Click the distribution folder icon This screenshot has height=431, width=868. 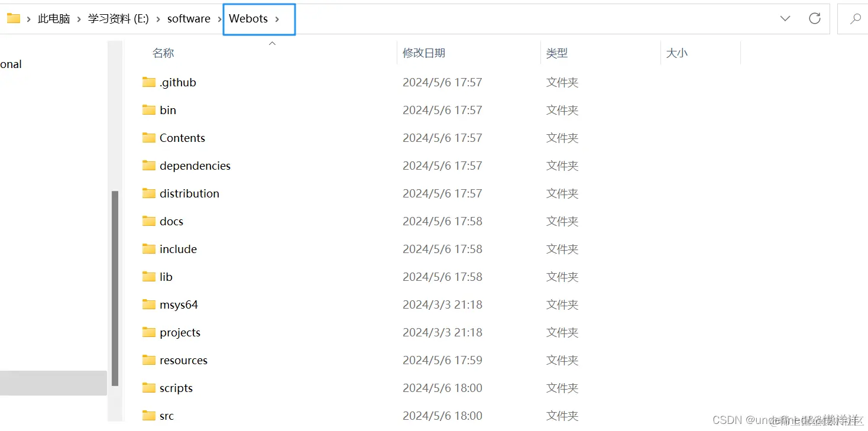coord(149,193)
